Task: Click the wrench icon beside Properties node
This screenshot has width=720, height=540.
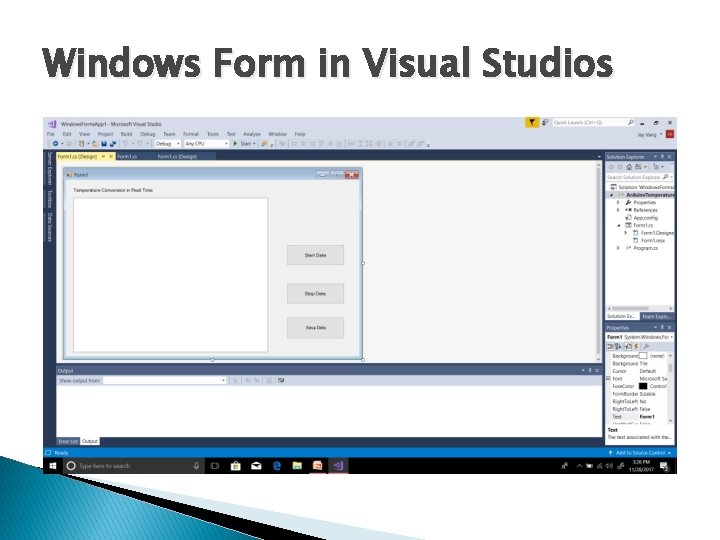Action: [x=628, y=202]
